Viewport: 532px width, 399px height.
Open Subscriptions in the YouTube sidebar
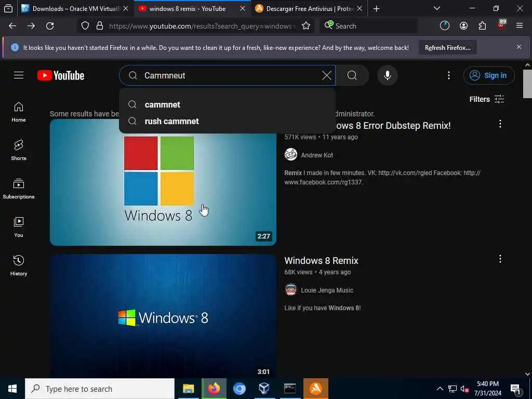coord(19,189)
